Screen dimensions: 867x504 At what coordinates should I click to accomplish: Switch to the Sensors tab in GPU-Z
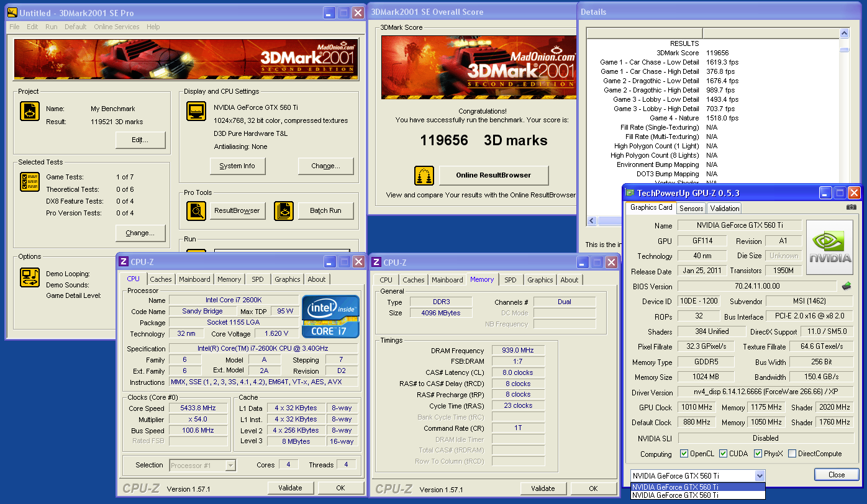coord(691,209)
